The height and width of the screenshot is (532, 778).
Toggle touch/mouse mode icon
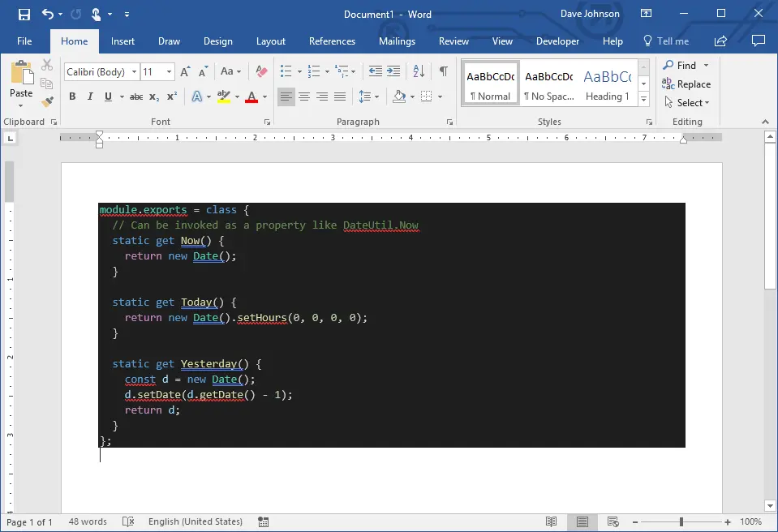tap(97, 15)
